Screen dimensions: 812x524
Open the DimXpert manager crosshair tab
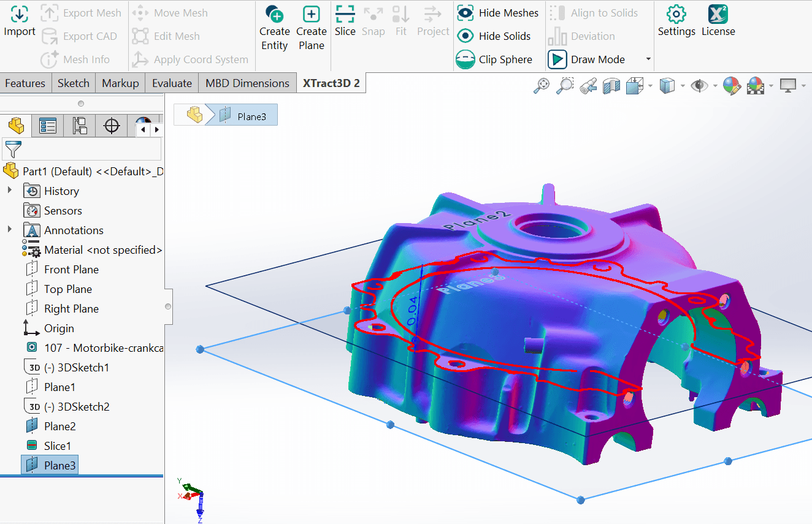point(112,126)
